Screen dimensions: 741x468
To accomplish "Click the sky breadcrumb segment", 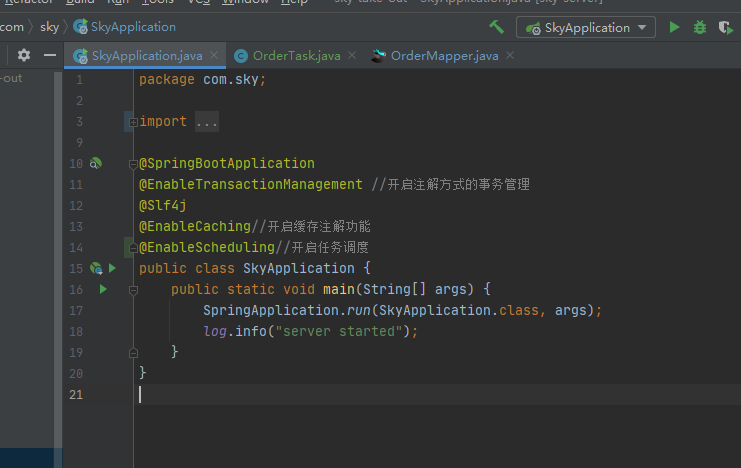I will click(50, 27).
